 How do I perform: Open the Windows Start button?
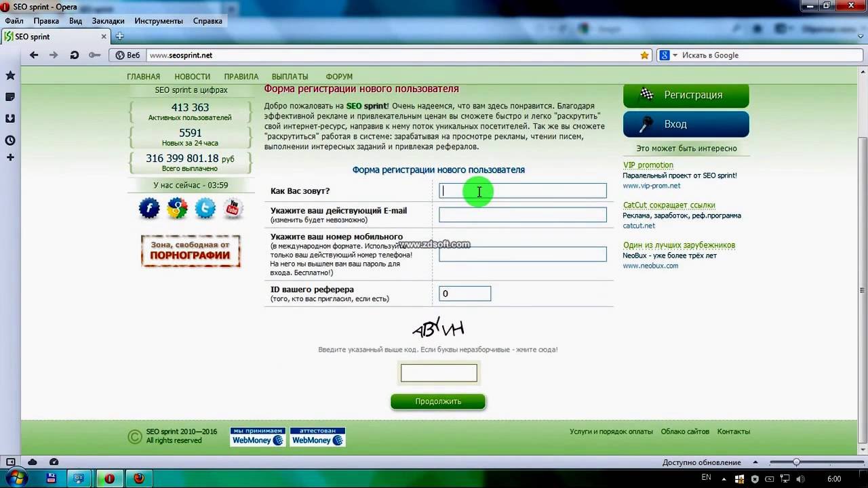(x=16, y=479)
